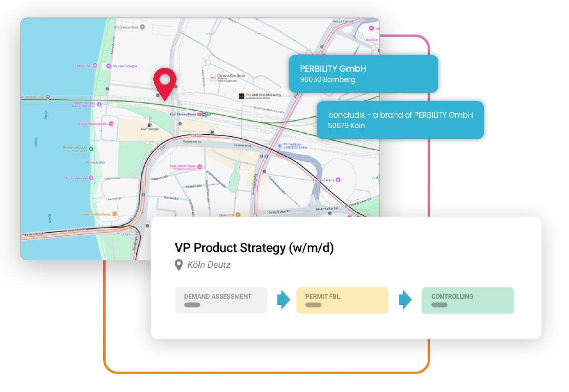
Task: Open the concludis Köln location card
Action: [x=400, y=120]
